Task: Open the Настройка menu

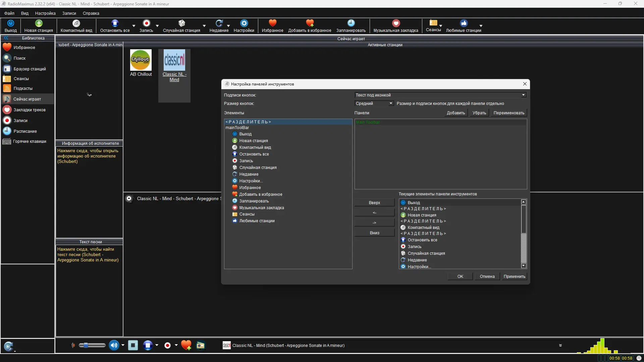Action: tap(45, 13)
